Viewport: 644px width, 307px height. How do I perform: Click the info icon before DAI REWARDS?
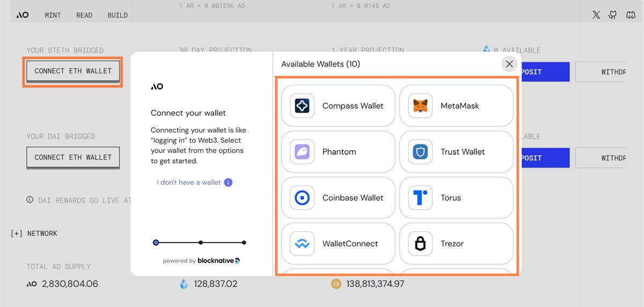coord(30,200)
